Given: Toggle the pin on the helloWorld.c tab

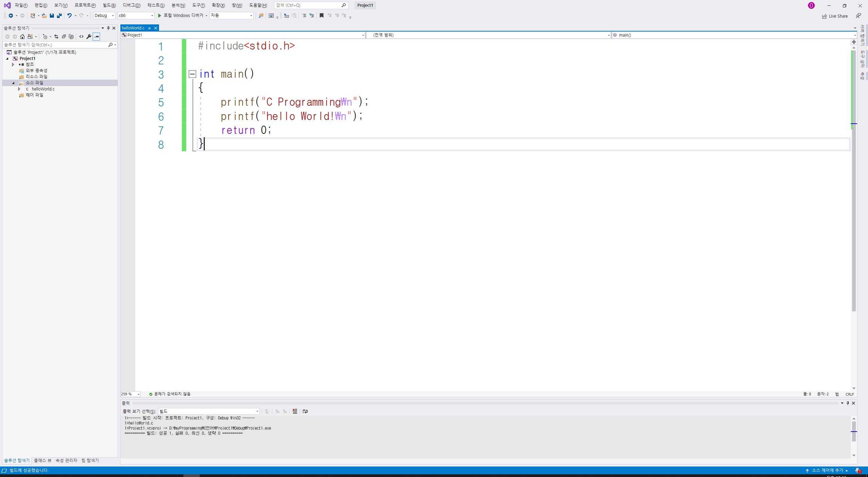Looking at the screenshot, I should pos(149,28).
